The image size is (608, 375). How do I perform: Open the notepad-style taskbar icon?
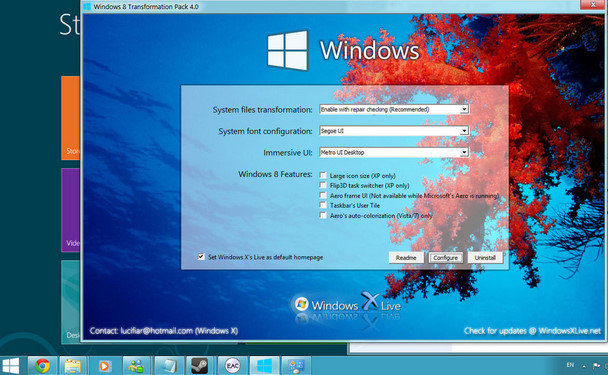[x=169, y=366]
